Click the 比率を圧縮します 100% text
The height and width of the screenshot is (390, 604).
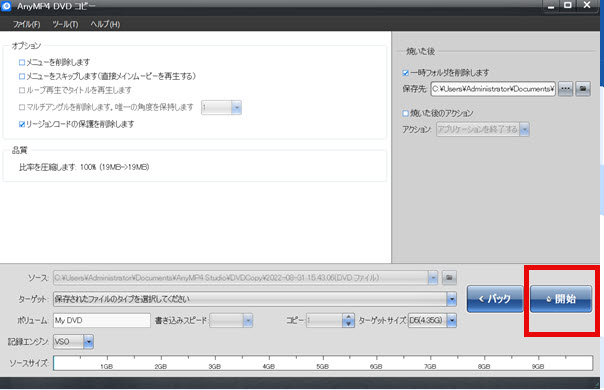(x=84, y=167)
